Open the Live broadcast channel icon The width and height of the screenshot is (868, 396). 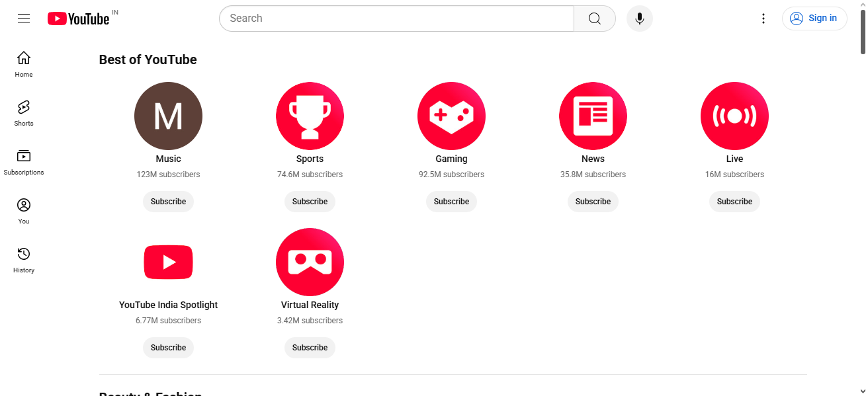click(734, 116)
